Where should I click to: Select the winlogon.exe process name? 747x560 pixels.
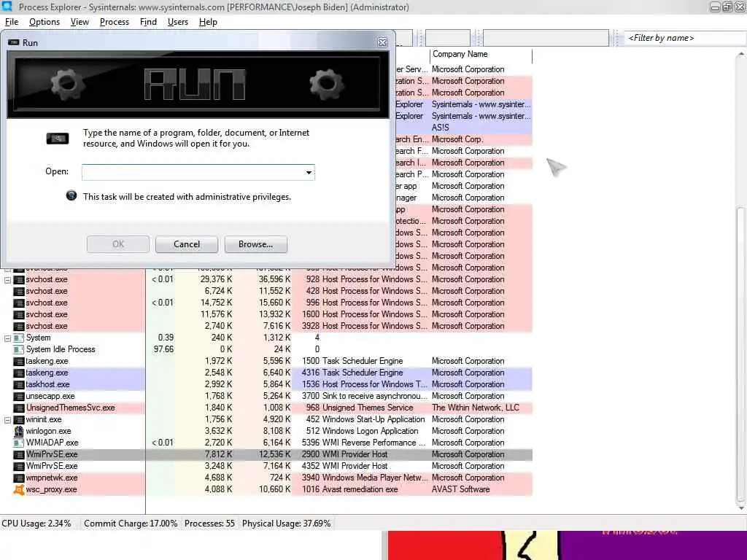[48, 432]
